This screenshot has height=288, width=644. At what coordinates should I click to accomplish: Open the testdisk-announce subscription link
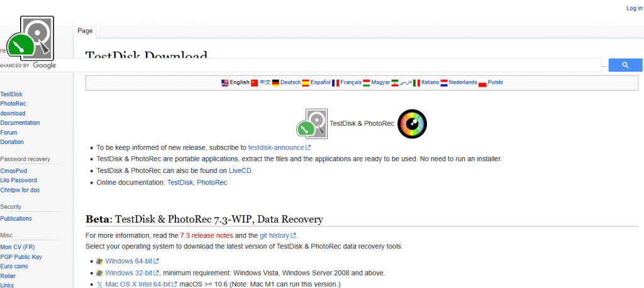click(x=276, y=147)
